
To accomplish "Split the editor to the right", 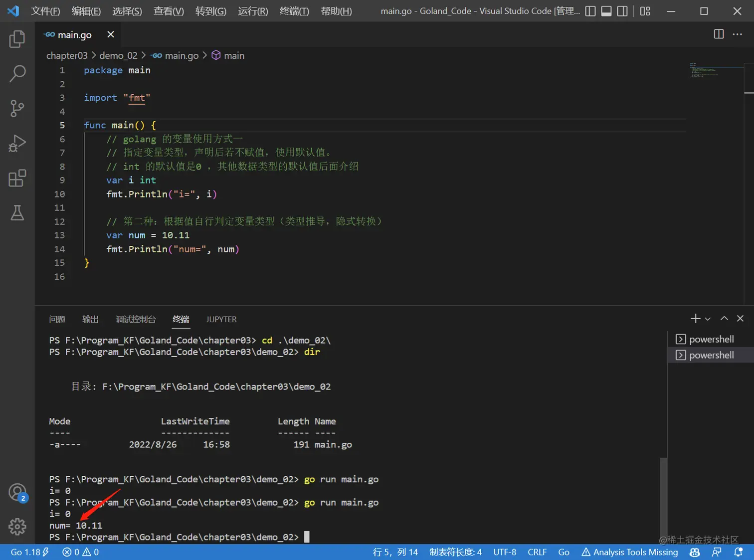I will pyautogui.click(x=719, y=34).
